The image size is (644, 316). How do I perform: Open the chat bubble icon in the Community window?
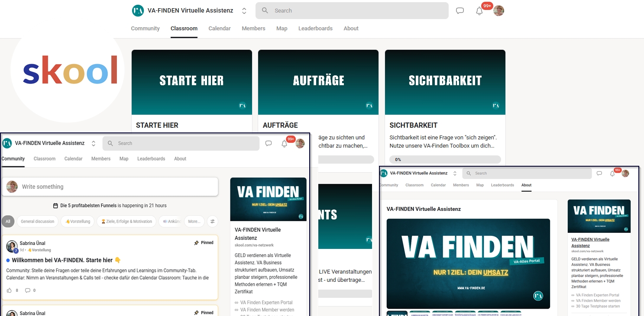(269, 143)
